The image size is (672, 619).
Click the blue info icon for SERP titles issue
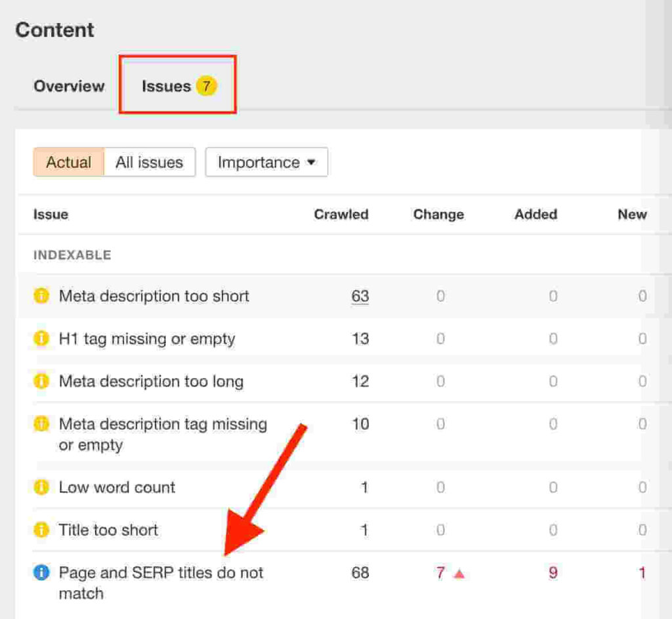tap(40, 572)
